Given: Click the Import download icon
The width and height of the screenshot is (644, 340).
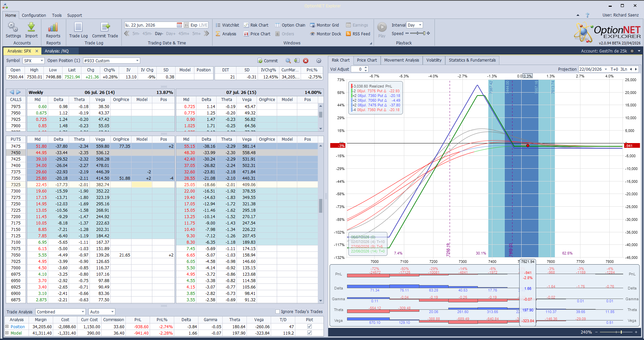Looking at the screenshot, I should tap(31, 27).
